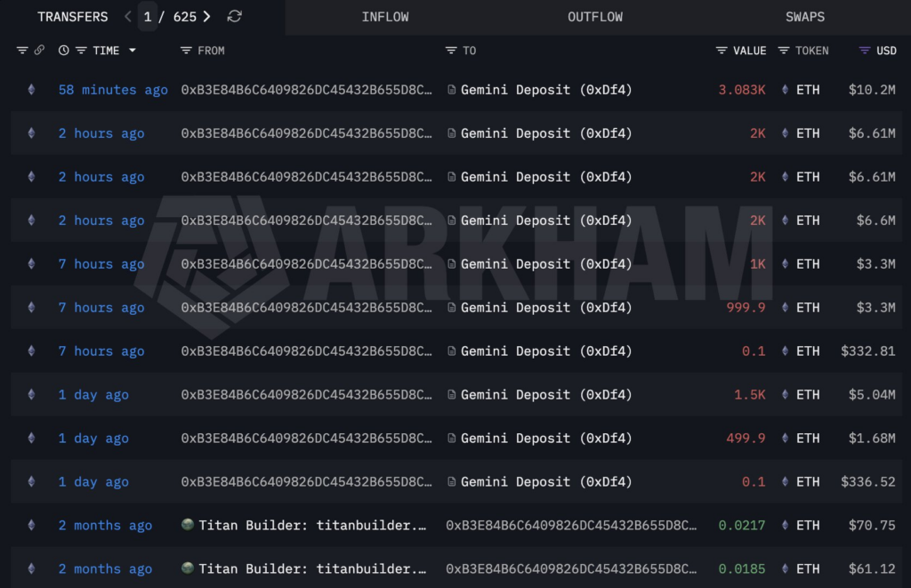
Task: Go to previous transfers page
Action: pyautogui.click(x=128, y=17)
